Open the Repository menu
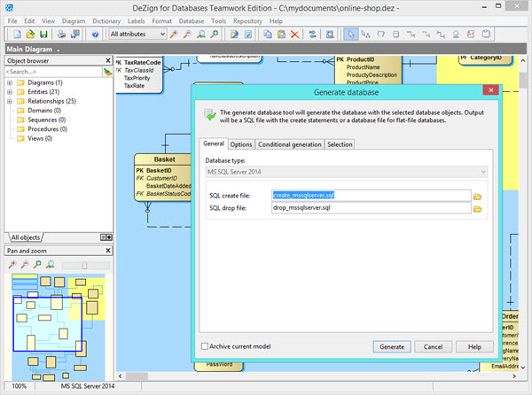This screenshot has height=395, width=532. click(247, 21)
